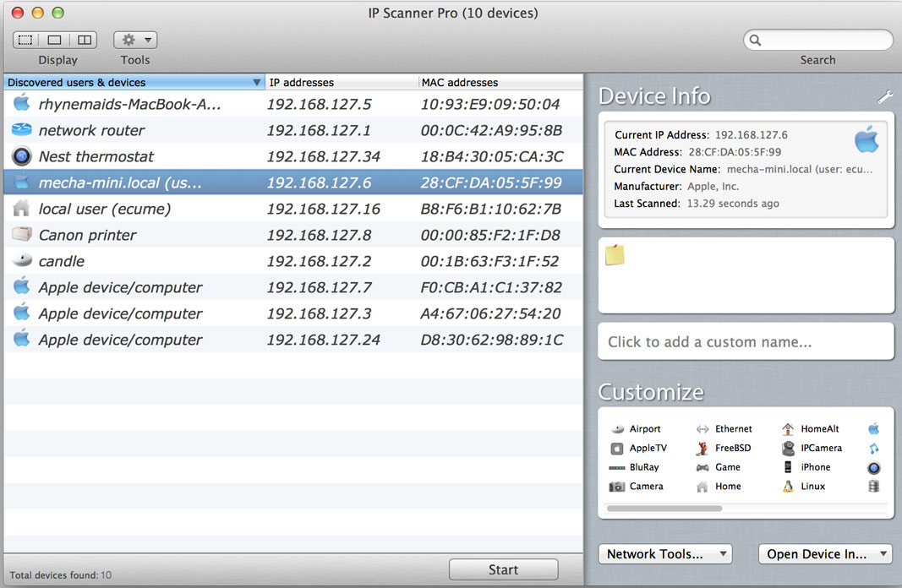The width and height of the screenshot is (902, 588).
Task: Open the Tools gear menu
Action: coord(135,40)
